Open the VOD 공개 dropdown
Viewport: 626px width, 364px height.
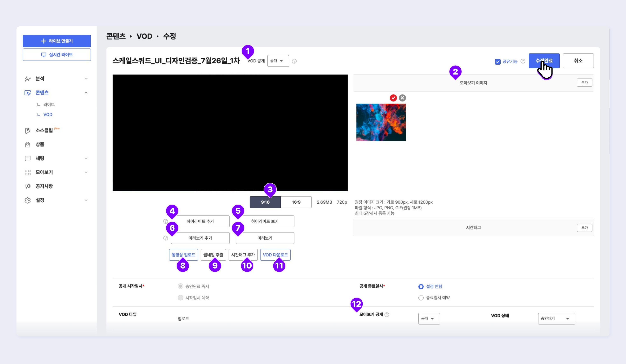(278, 61)
